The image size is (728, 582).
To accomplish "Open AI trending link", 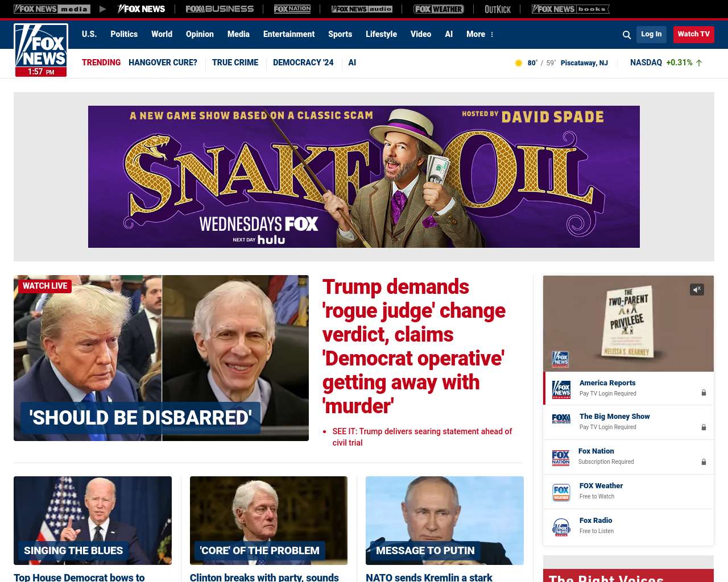I will [x=352, y=63].
